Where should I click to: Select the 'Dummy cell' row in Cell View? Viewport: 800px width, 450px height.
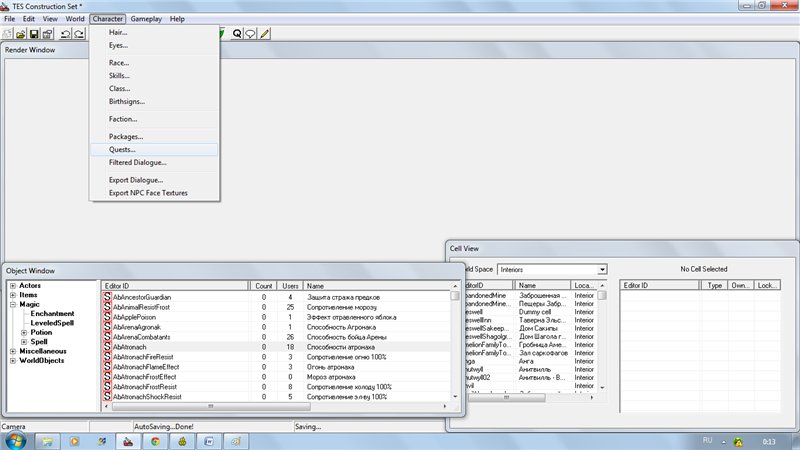point(531,312)
